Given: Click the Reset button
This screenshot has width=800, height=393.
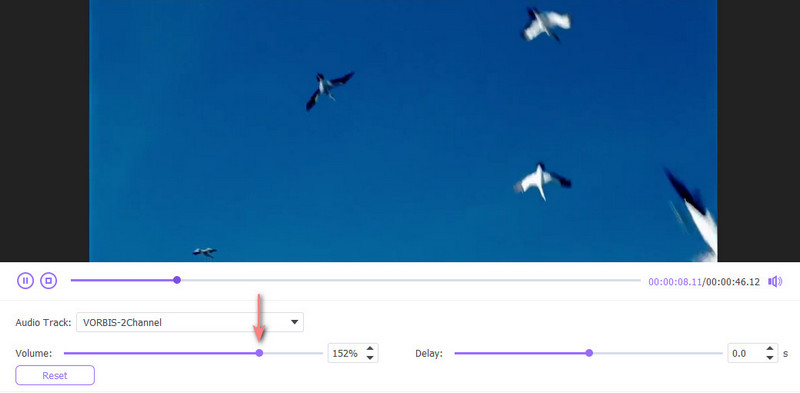Looking at the screenshot, I should point(55,375).
